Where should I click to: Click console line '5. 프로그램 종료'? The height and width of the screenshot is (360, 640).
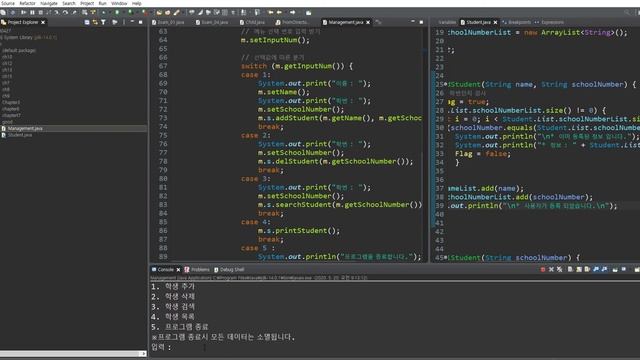pos(180,327)
